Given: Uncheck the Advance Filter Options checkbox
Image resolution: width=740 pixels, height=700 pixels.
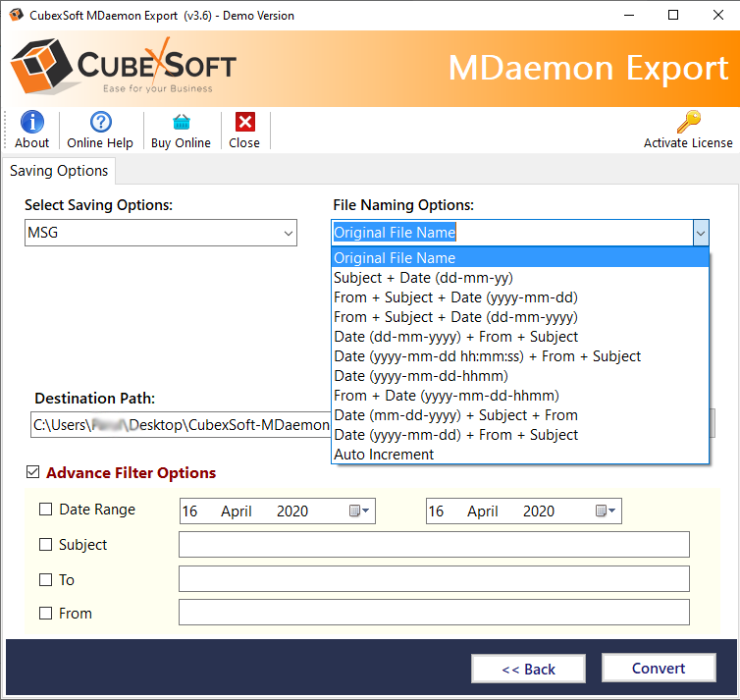Looking at the screenshot, I should [x=33, y=473].
